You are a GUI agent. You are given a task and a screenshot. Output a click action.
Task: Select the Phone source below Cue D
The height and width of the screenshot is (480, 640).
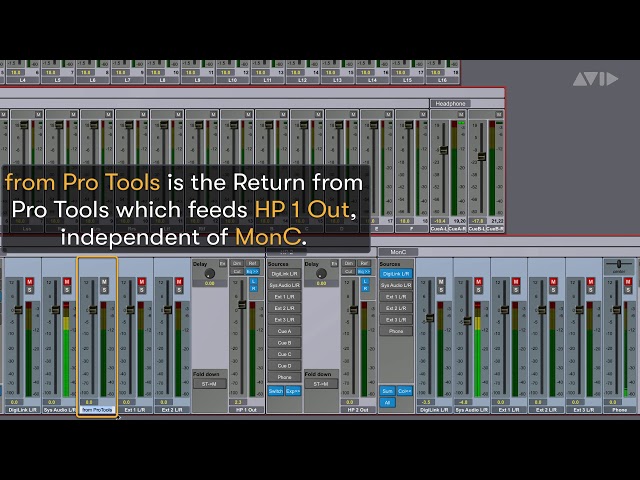[x=284, y=377]
